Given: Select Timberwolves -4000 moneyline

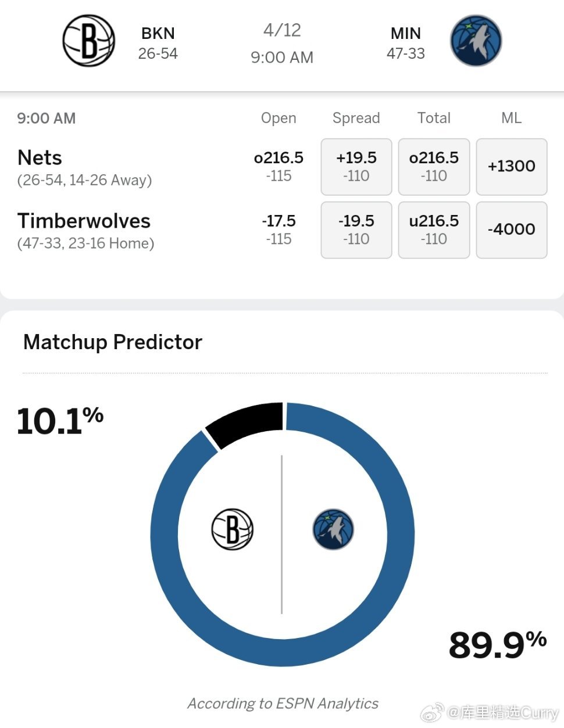Looking at the screenshot, I should point(512,230).
